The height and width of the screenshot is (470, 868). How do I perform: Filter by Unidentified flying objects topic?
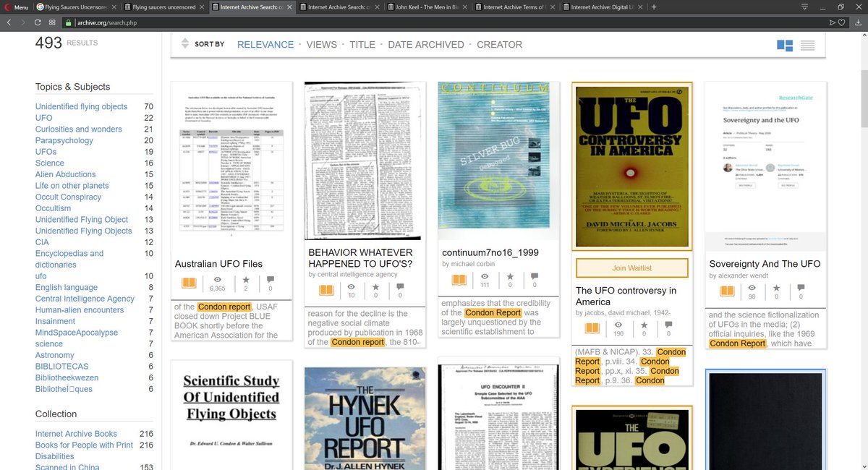tap(82, 106)
